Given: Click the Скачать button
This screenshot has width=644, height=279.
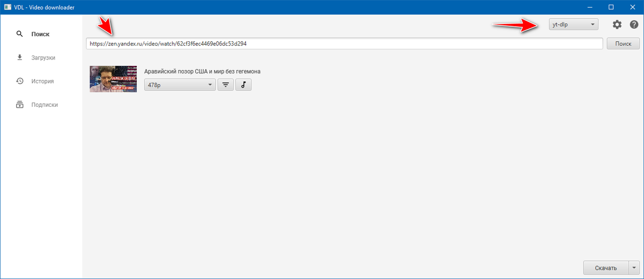Looking at the screenshot, I should (x=606, y=267).
